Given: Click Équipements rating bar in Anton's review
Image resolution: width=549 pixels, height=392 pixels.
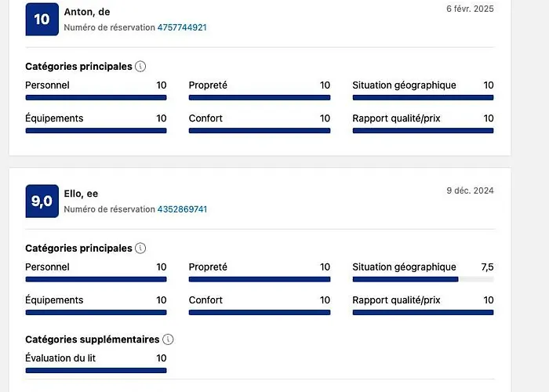Looking at the screenshot, I should (x=96, y=130).
